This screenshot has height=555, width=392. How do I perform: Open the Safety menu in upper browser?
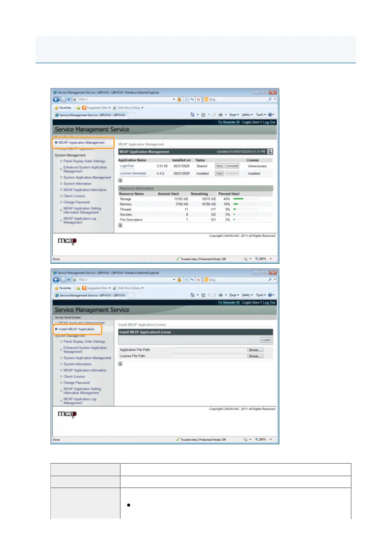247,115
